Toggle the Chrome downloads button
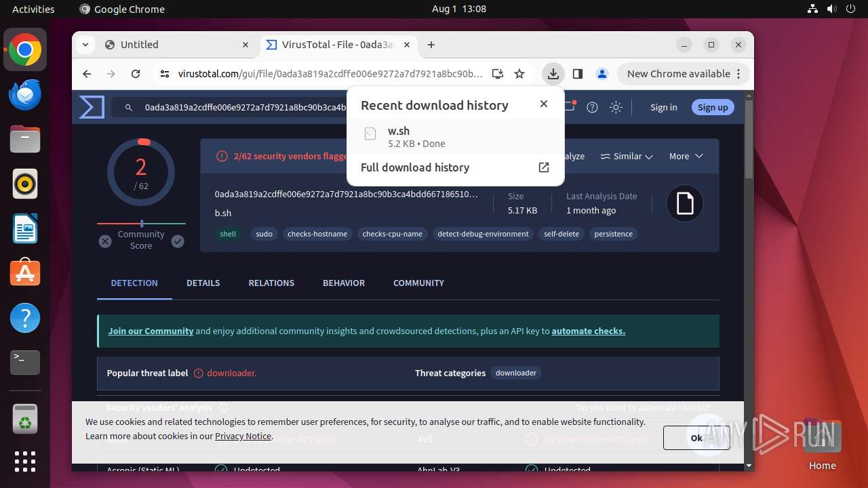Screen dimensions: 868x488 click(x=553, y=74)
